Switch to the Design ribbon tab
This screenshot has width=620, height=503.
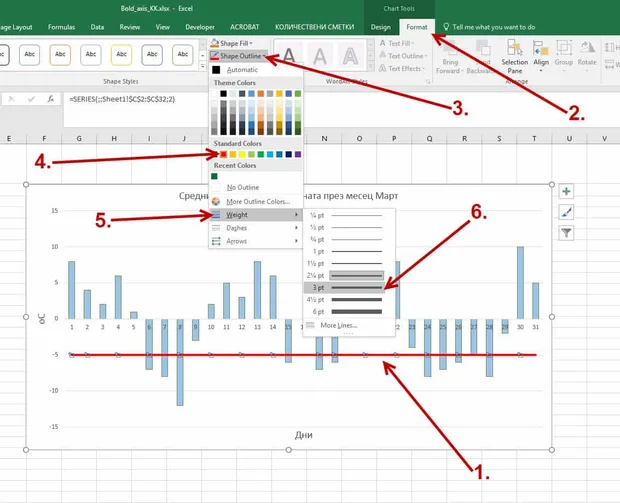point(380,27)
